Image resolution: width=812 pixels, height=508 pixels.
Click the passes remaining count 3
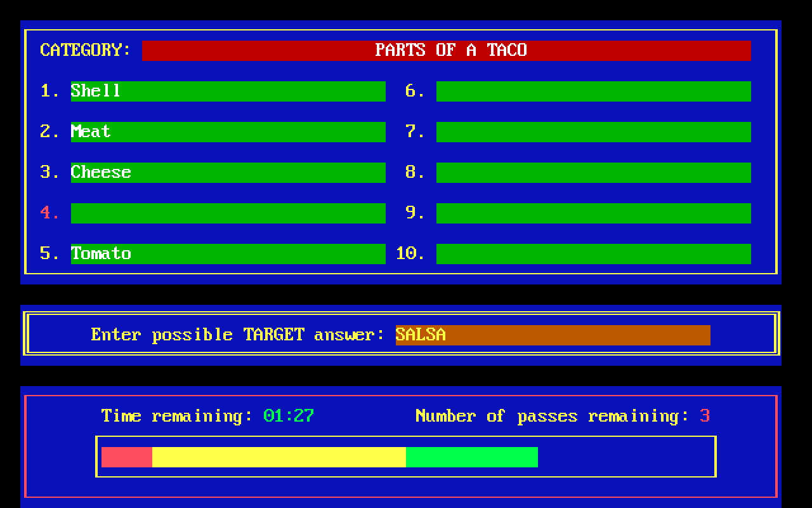(x=705, y=416)
